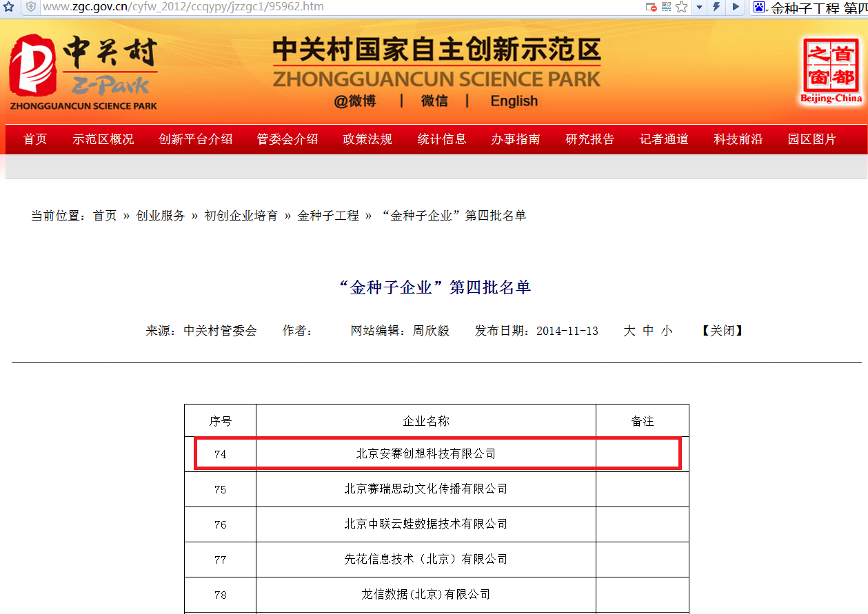
Task: Click the blue play/go arrow button
Action: click(x=736, y=7)
